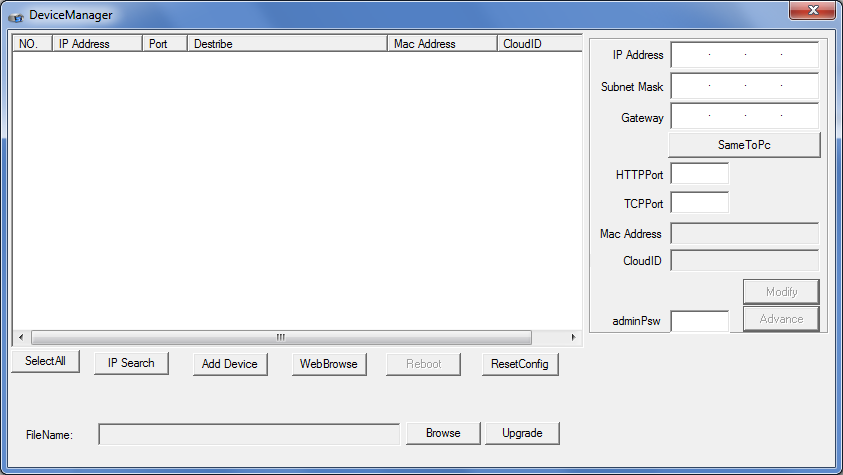Screen dimensions: 843x475
Task: Sort by the NO. column header
Action: tap(32, 44)
